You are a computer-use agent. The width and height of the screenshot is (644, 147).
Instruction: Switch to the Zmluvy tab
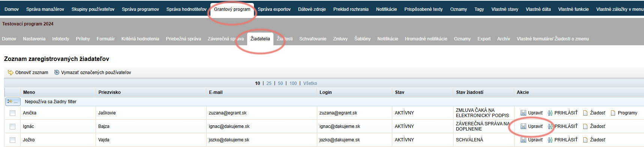point(340,39)
